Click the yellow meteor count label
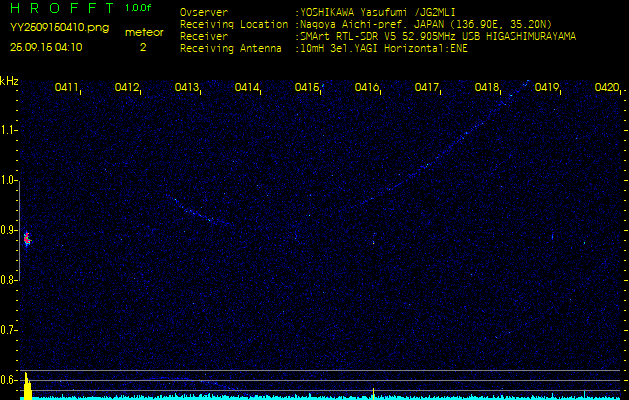 tap(143, 32)
